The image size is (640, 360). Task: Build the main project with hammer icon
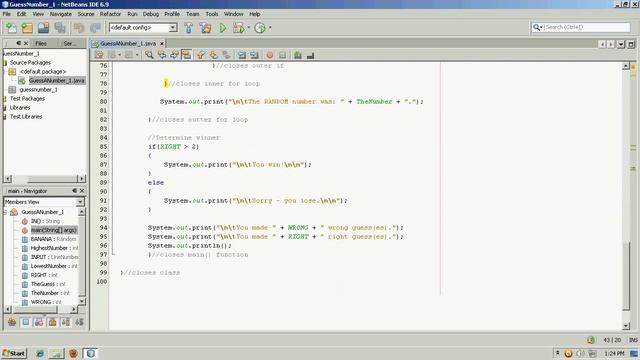189,28
